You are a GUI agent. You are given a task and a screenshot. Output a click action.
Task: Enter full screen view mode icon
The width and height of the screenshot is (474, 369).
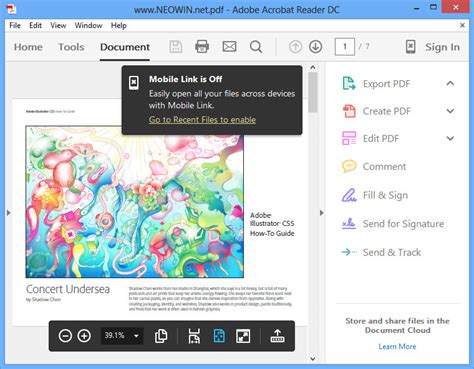(243, 336)
